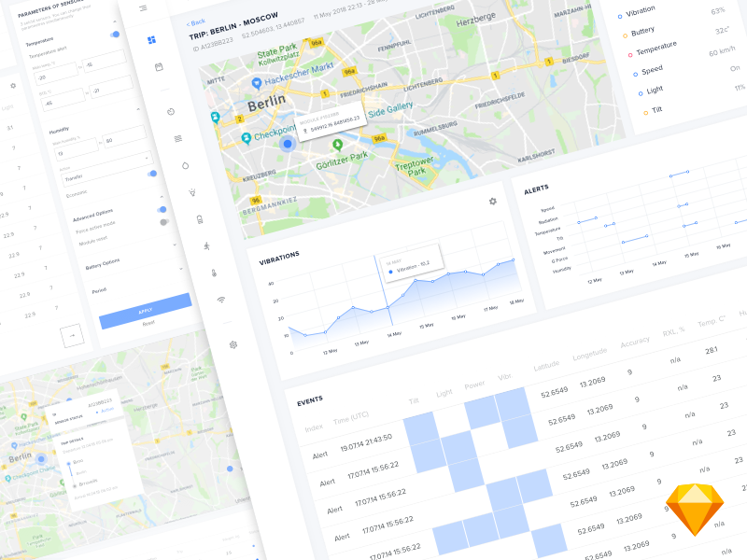The height and width of the screenshot is (560, 747).
Task: Open the package box icon in sidebar
Action: pos(159,67)
